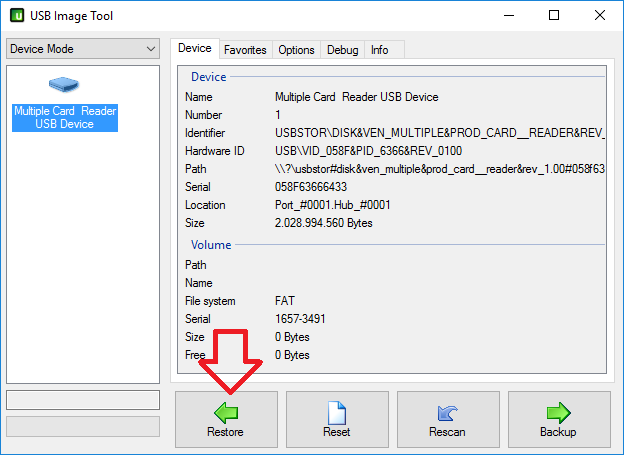Click File system value FAT

pyautogui.click(x=285, y=301)
